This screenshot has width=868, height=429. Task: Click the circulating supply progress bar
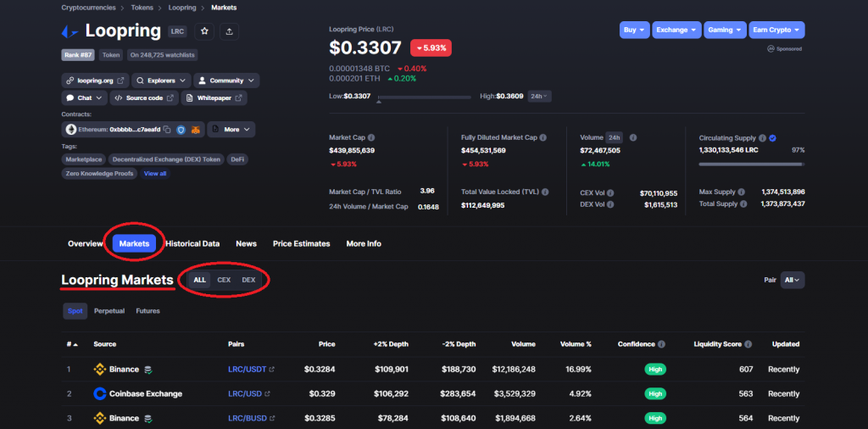(752, 164)
